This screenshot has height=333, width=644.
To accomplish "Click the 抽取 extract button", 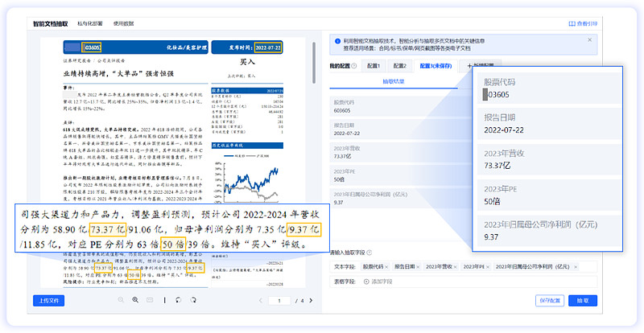I will (583, 301).
